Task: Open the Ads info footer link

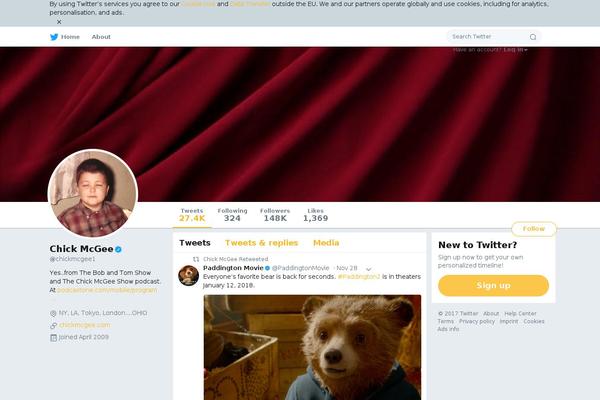Action: [x=448, y=329]
